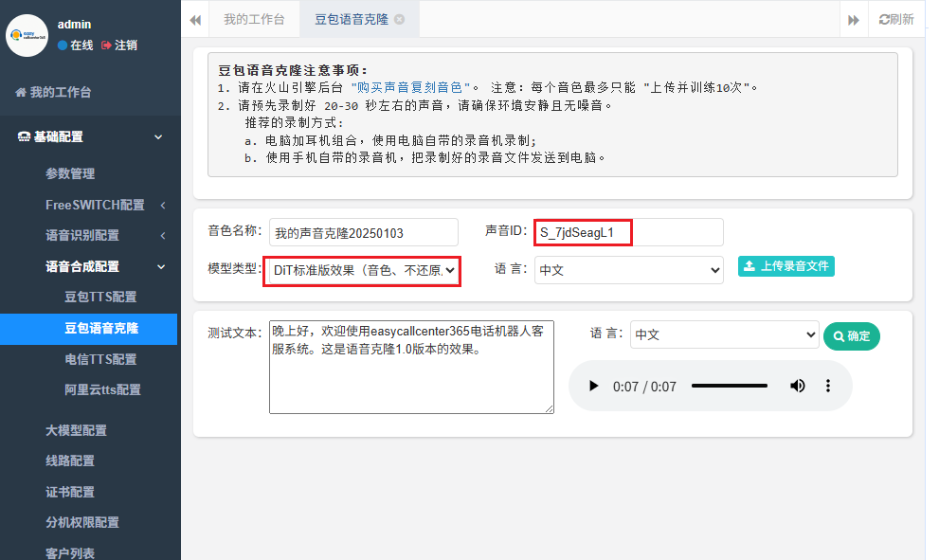
Task: Click the textarea resize handle corner
Action: 550,408
